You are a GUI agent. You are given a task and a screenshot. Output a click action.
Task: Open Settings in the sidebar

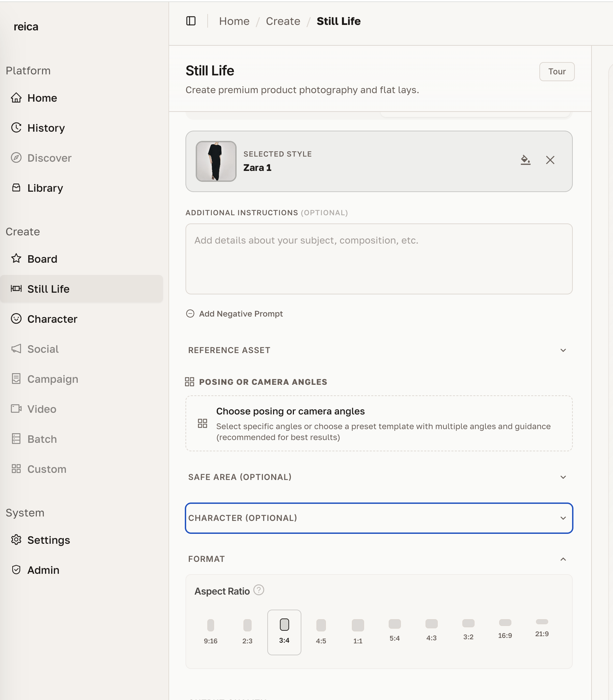tap(48, 540)
